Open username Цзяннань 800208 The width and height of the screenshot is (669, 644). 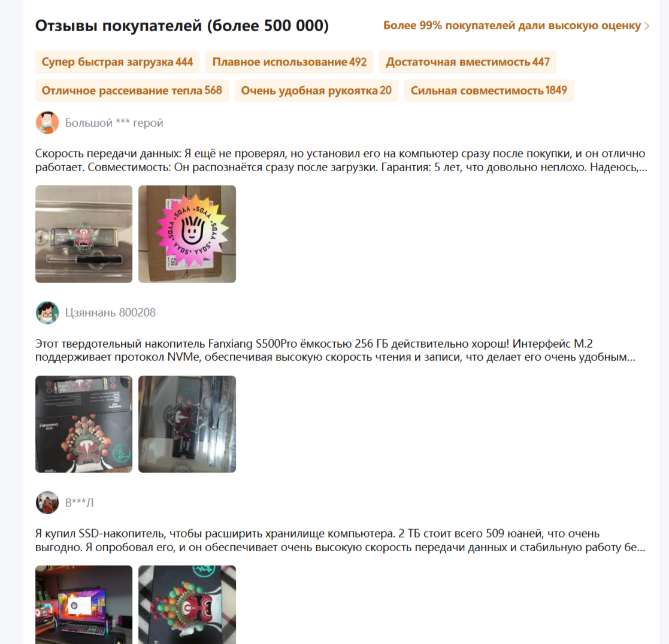111,312
